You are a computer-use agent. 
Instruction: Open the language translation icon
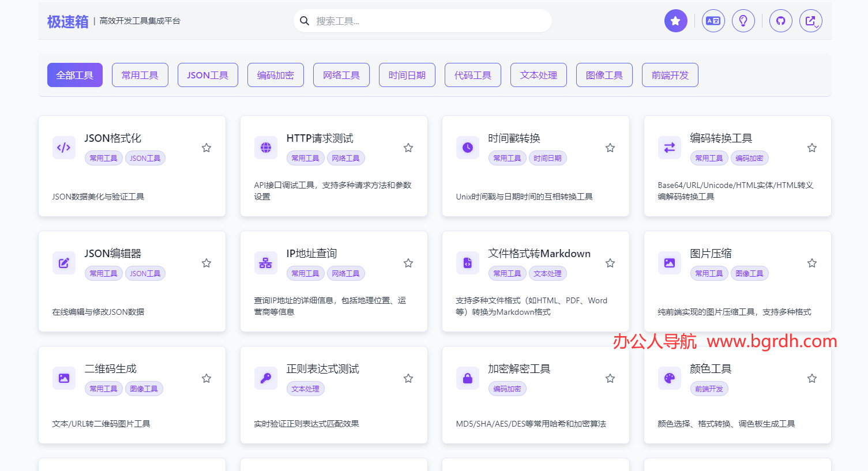(x=713, y=21)
